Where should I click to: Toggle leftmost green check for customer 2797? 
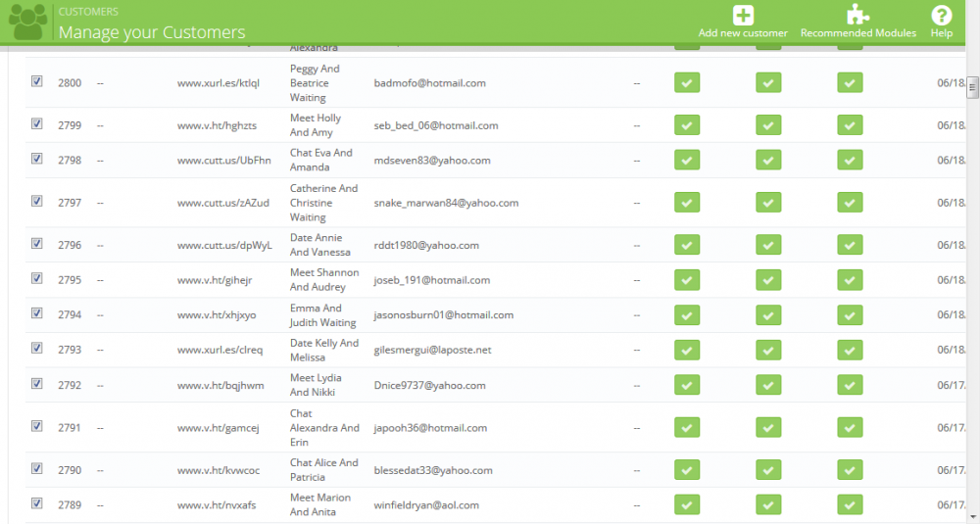click(x=687, y=203)
